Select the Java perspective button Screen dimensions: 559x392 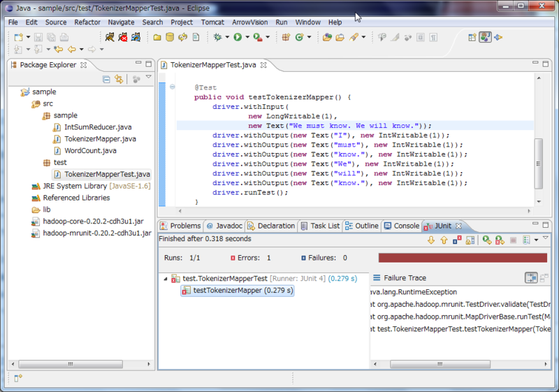(x=485, y=37)
